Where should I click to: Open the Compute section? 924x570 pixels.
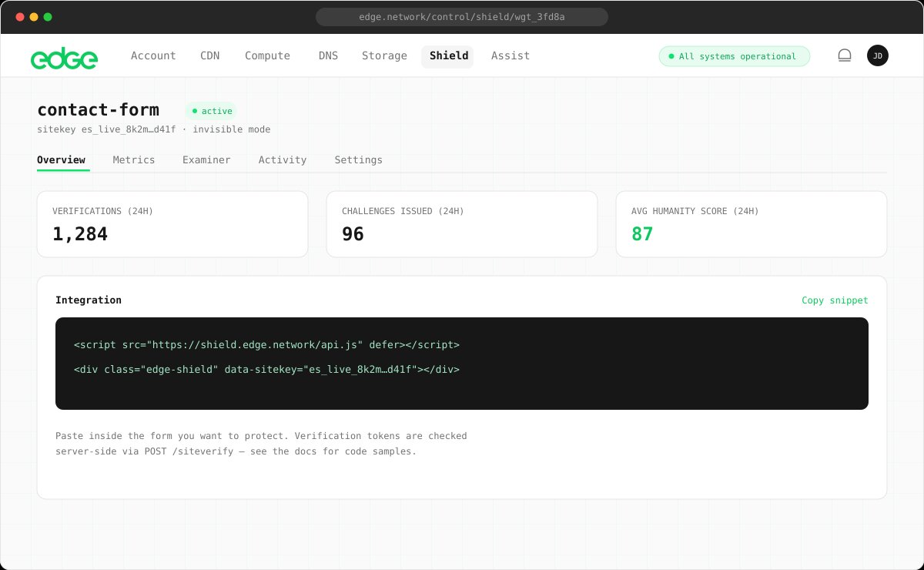click(x=267, y=55)
